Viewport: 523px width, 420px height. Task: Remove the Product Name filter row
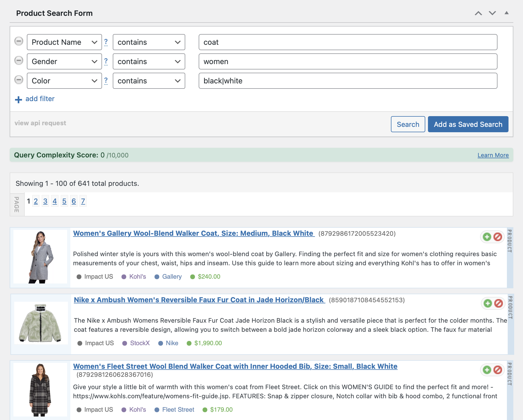(x=19, y=41)
